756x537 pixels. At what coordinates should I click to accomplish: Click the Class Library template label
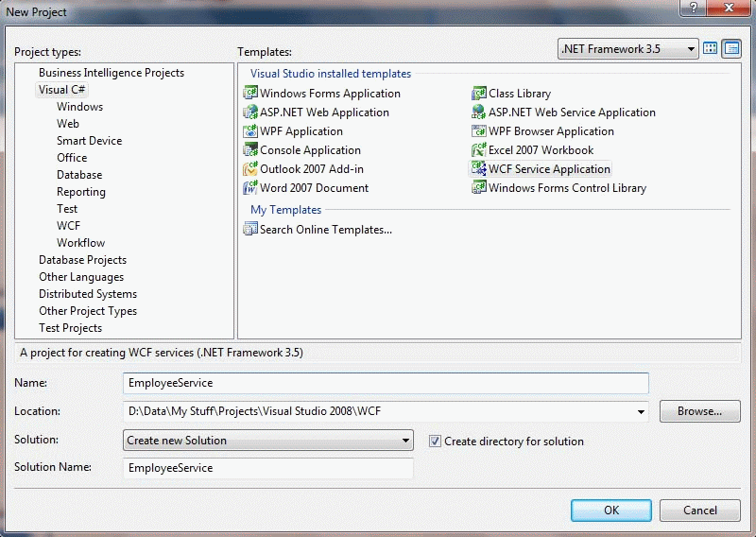[x=519, y=93]
